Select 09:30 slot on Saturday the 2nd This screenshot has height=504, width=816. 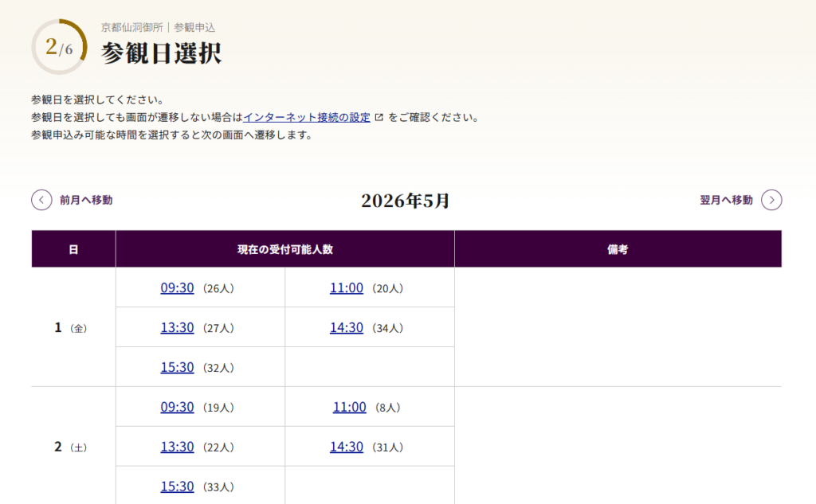[x=177, y=408]
